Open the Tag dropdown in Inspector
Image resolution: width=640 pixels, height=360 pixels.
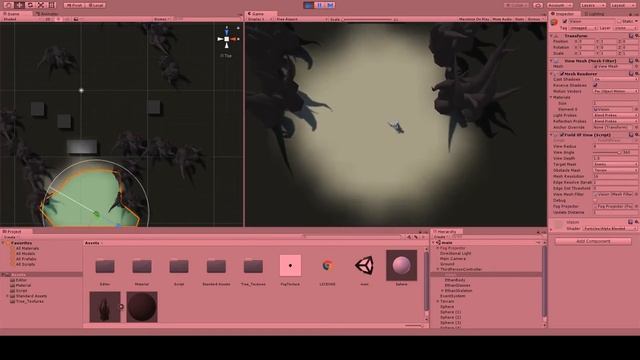click(x=583, y=28)
